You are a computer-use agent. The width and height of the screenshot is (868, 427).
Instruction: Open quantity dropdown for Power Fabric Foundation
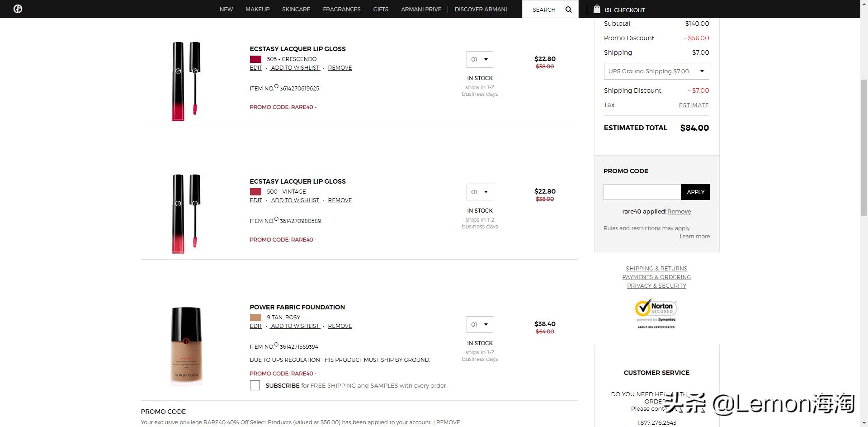(x=480, y=324)
